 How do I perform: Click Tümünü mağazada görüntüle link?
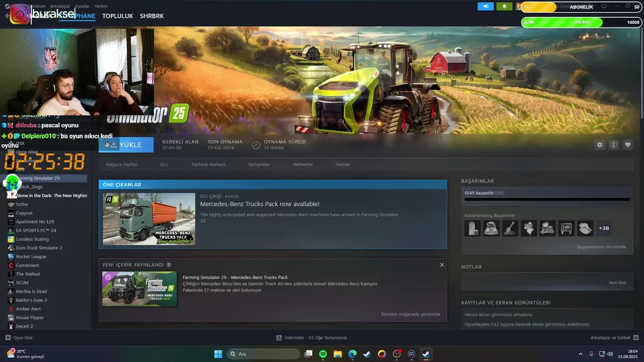point(410,314)
